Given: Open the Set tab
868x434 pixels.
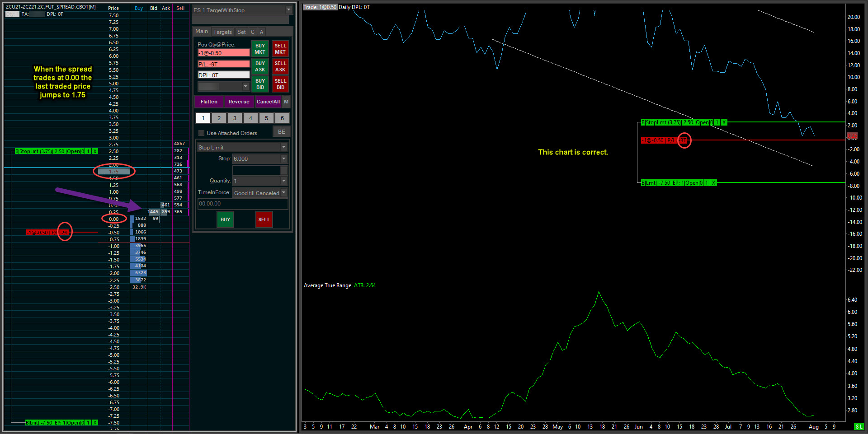Looking at the screenshot, I should [x=241, y=32].
